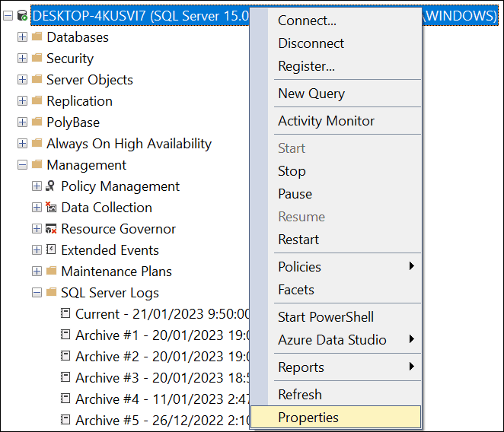Select the Resource Governor tree label
Image resolution: width=504 pixels, height=432 pixels.
[x=119, y=229]
